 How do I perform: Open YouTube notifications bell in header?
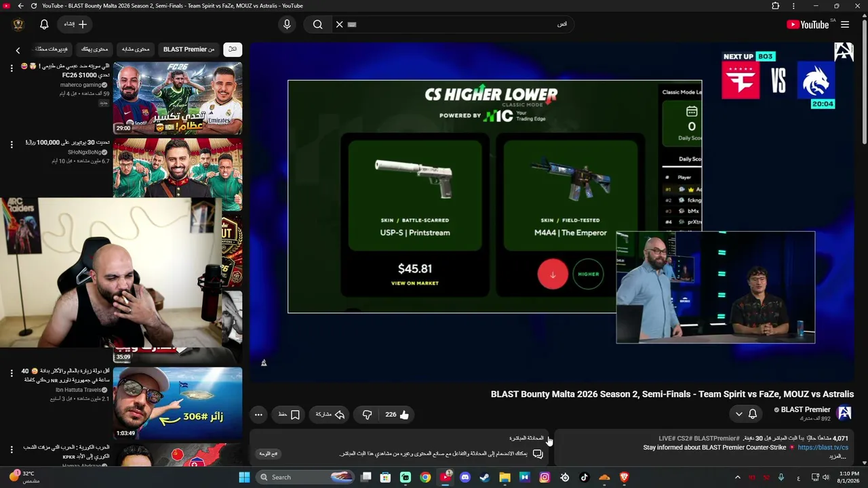click(44, 24)
